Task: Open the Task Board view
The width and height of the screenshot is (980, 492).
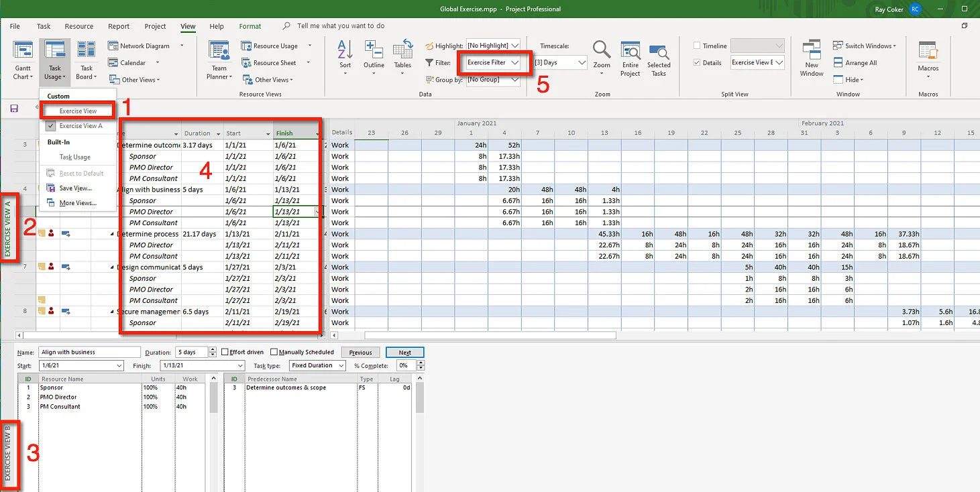Action: [x=87, y=60]
